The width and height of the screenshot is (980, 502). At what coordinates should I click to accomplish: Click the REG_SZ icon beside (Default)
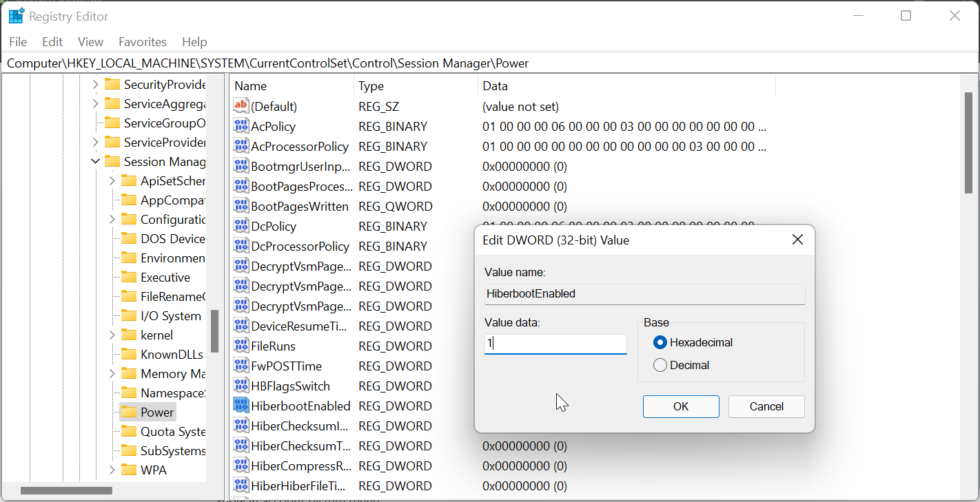[x=241, y=106]
